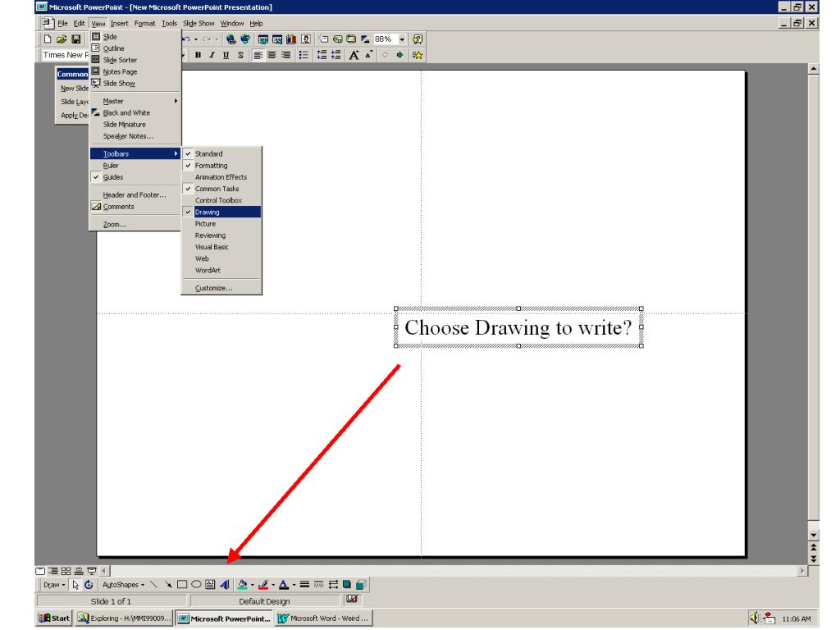Apply Bold formatting
The image size is (840, 630).
tap(199, 55)
